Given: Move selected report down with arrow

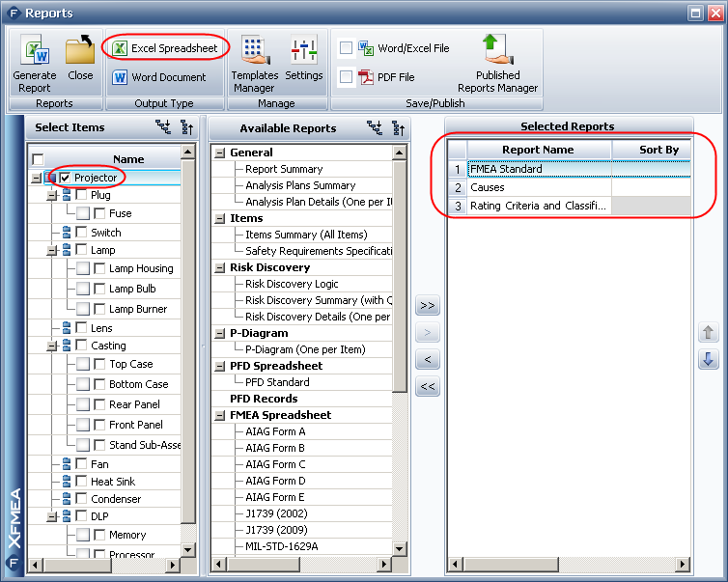Looking at the screenshot, I should [708, 359].
